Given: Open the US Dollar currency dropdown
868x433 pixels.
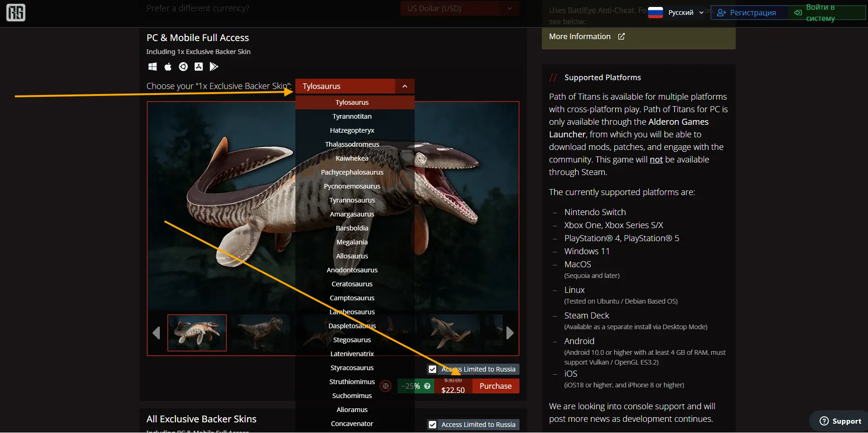Looking at the screenshot, I should [459, 8].
